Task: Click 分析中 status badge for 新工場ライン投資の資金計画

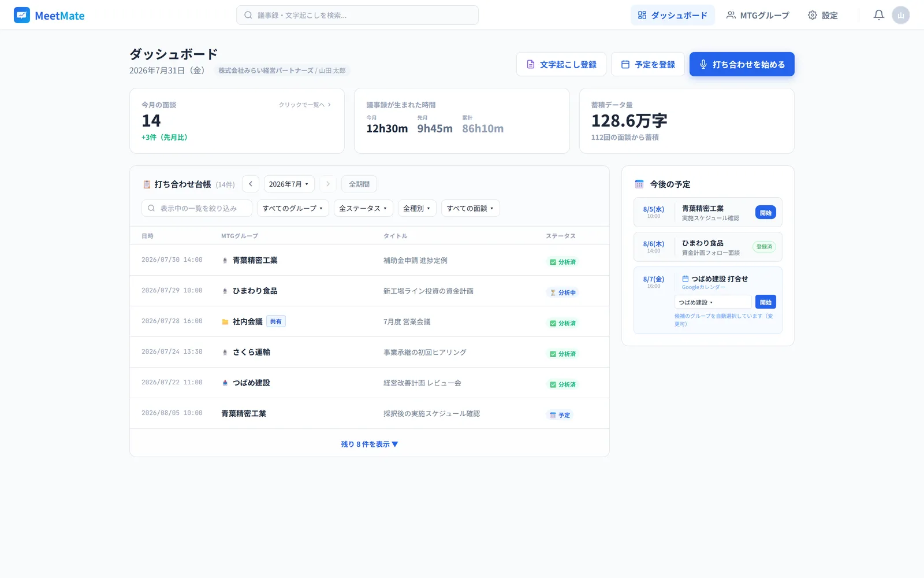Action: (562, 292)
